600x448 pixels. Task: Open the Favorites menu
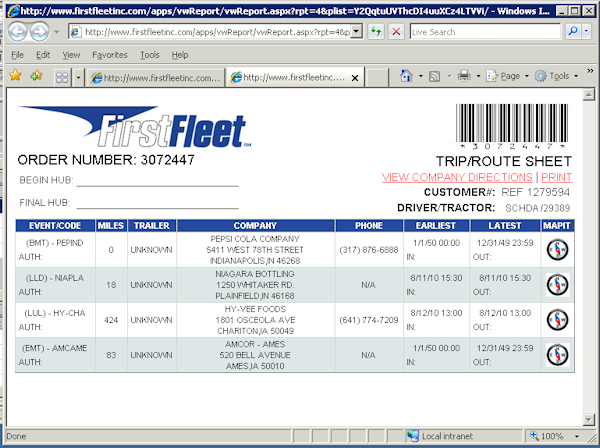tap(109, 54)
